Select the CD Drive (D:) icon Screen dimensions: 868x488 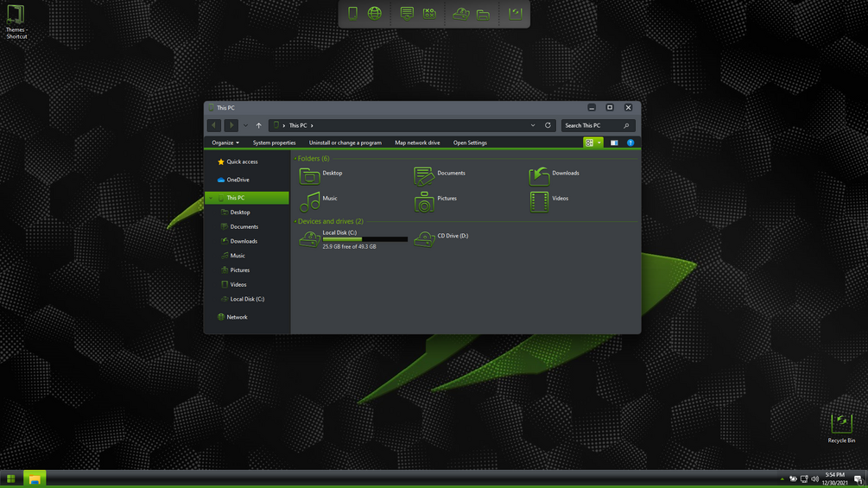point(424,239)
